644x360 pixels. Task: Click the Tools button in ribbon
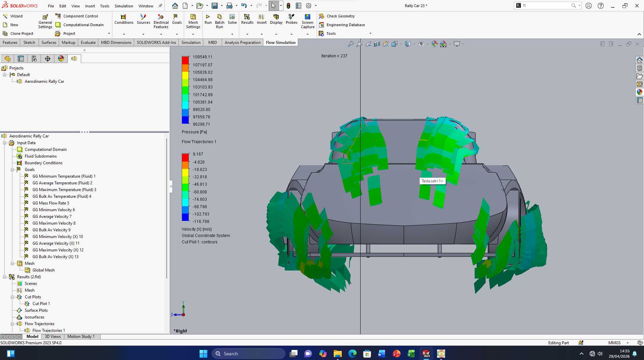(x=327, y=34)
